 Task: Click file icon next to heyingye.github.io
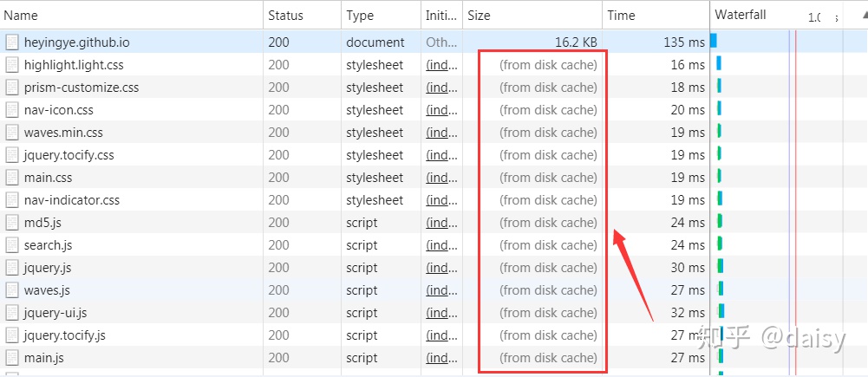tap(12, 42)
